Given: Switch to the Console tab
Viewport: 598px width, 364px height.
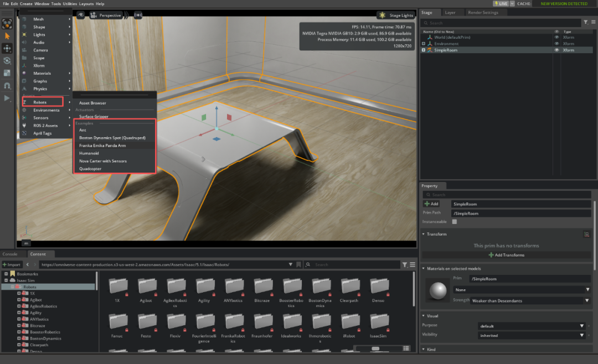Looking at the screenshot, I should pyautogui.click(x=10, y=254).
